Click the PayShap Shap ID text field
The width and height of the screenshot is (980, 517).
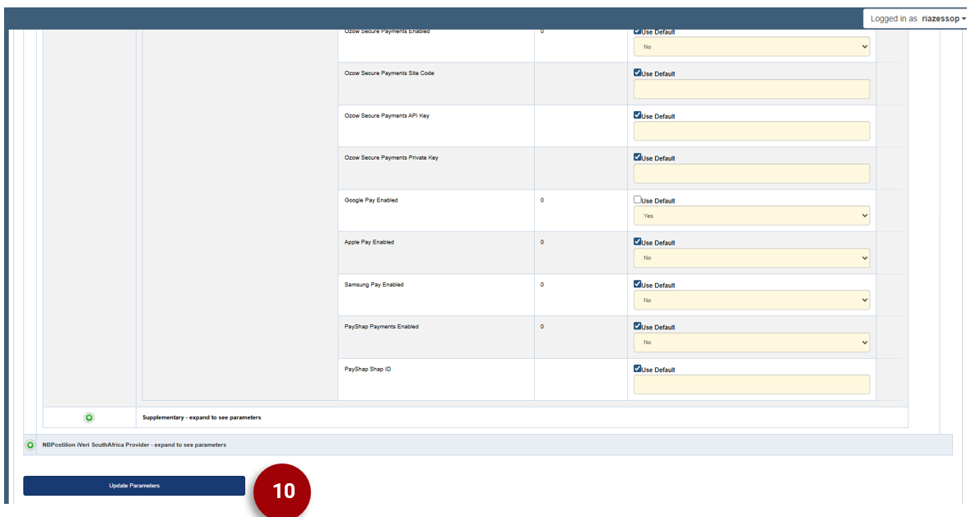(x=751, y=384)
